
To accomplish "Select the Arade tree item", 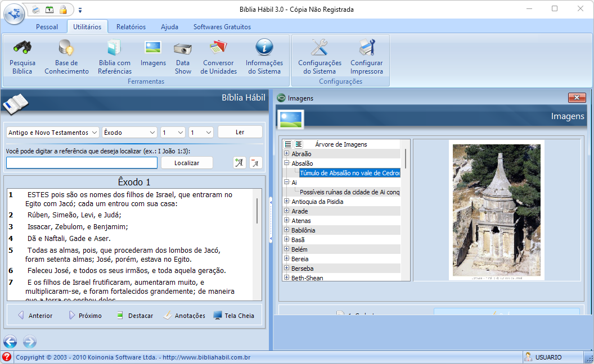I will click(299, 211).
